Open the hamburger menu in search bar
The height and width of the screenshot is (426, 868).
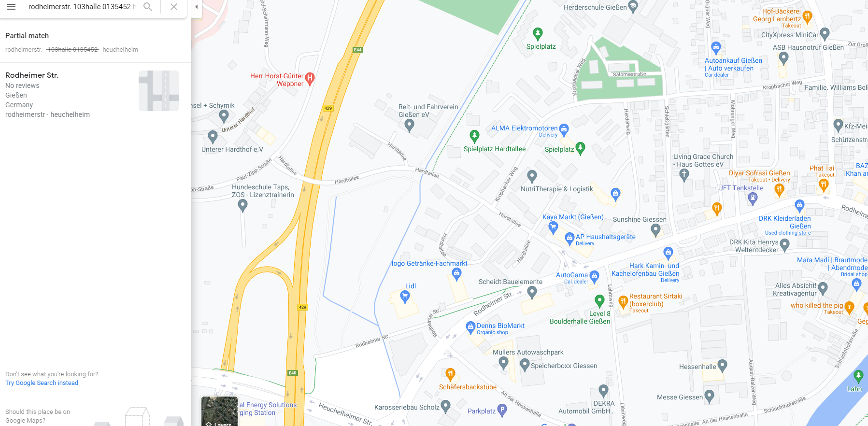point(11,7)
